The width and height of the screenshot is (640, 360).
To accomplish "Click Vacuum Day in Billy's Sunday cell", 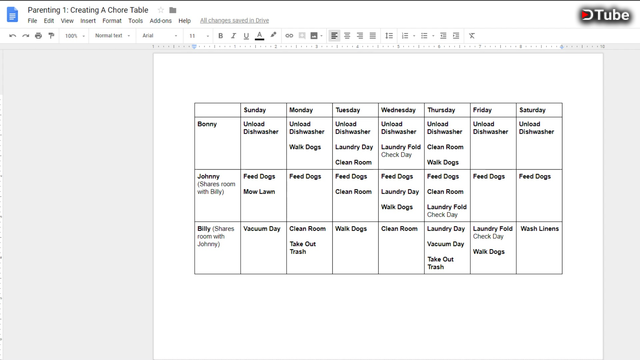I will pos(262,229).
